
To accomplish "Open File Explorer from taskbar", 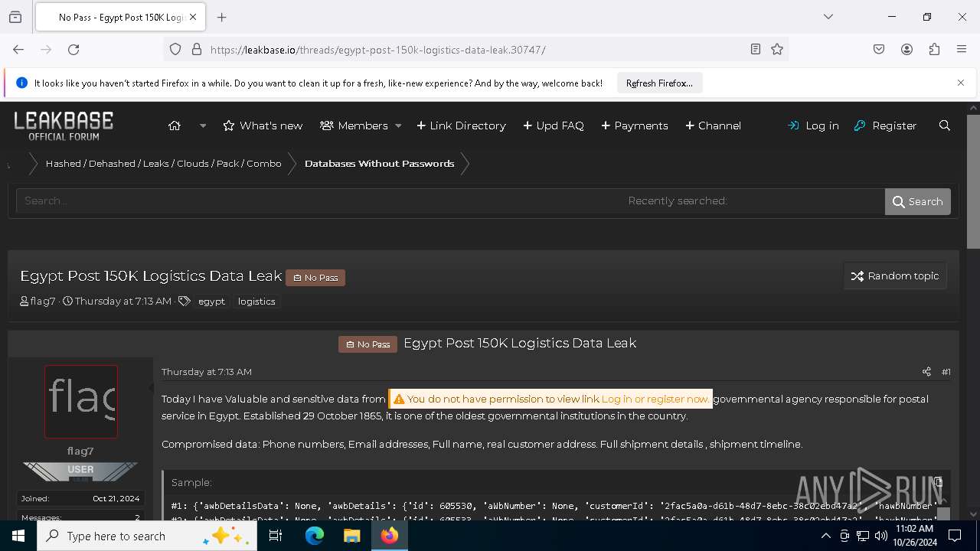I will pos(351,536).
